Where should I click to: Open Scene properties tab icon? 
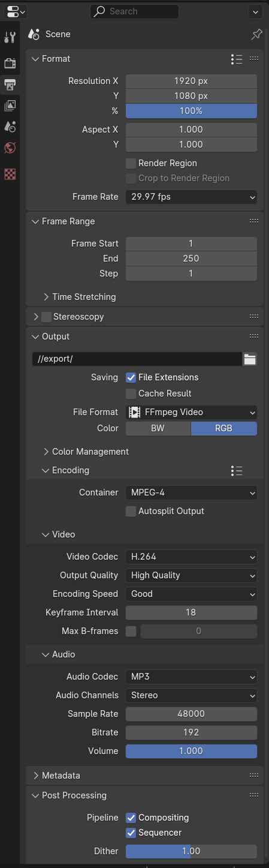(10, 127)
